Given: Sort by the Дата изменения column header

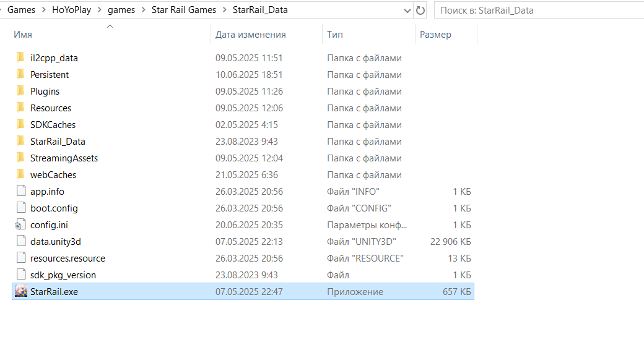Looking at the screenshot, I should [x=251, y=35].
